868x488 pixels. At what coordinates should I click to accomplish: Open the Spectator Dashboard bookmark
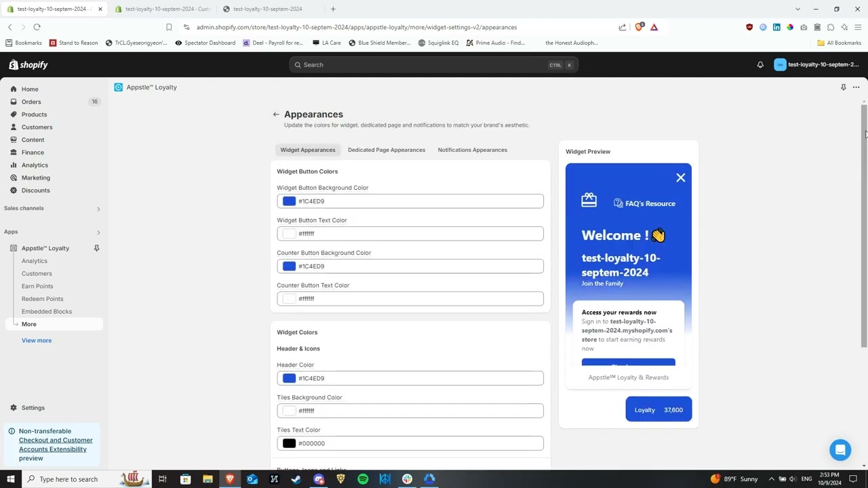(x=205, y=43)
